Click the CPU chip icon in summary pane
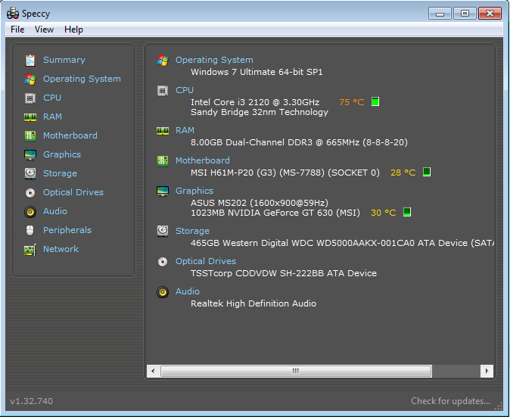Screen dimensions: 510x420 tap(163, 91)
